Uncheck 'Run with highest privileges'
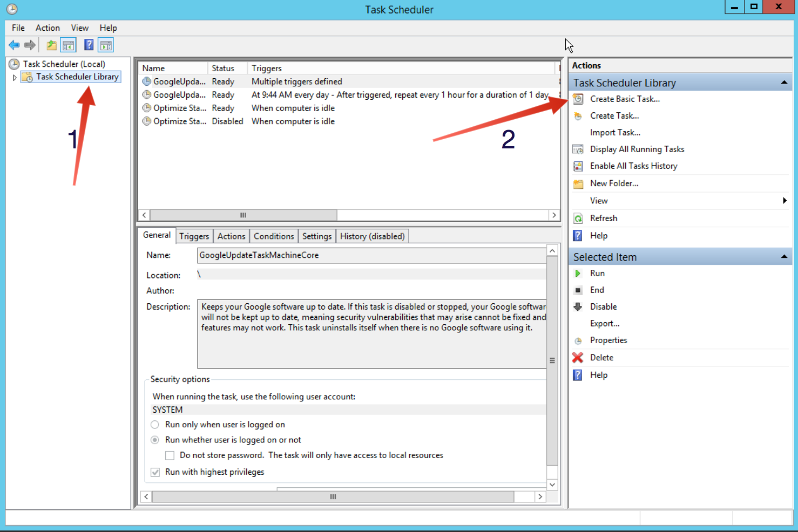This screenshot has width=798, height=532. coord(155,472)
